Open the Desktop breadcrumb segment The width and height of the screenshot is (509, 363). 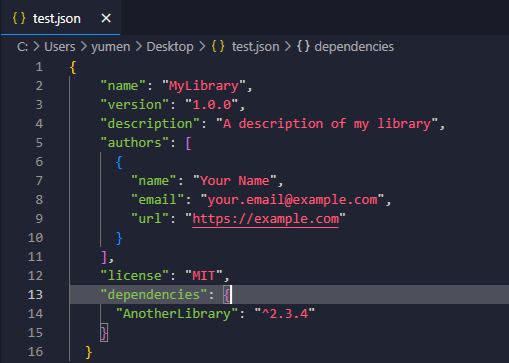170,47
